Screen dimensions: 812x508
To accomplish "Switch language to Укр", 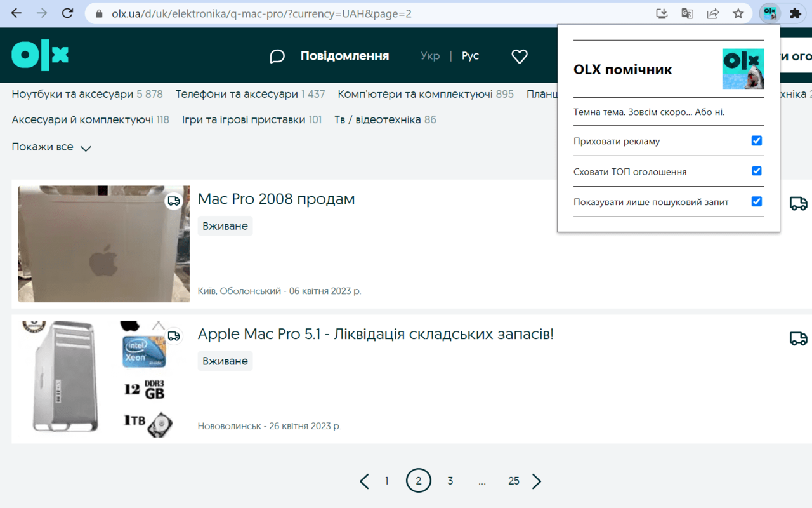I will [430, 56].
